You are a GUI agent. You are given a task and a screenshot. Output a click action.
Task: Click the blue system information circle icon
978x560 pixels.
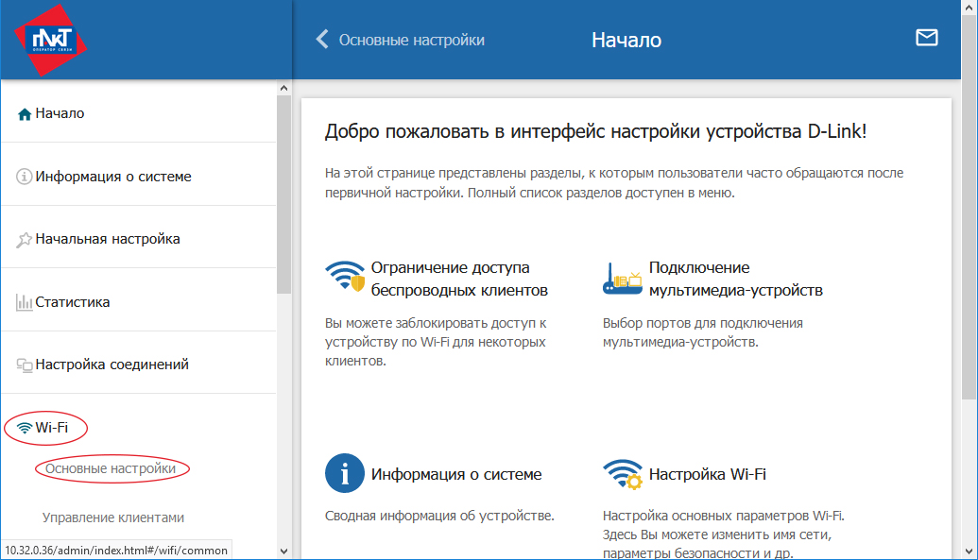[344, 474]
